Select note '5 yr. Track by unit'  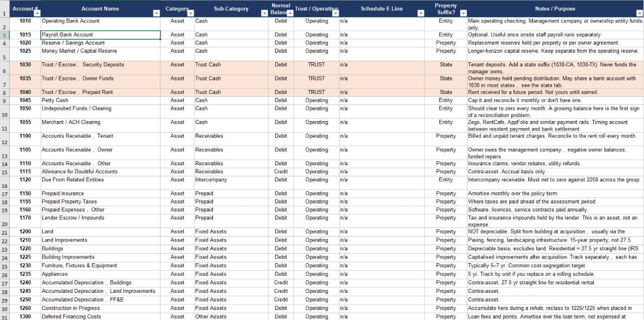[555, 274]
